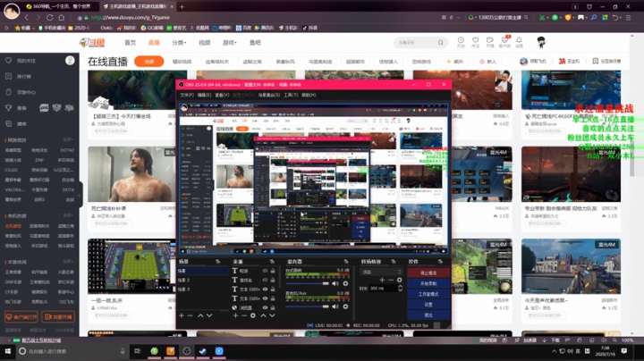Toggle lock icon of topmost OBS text source
Viewport: 644px width, 361px height.
pos(273,271)
